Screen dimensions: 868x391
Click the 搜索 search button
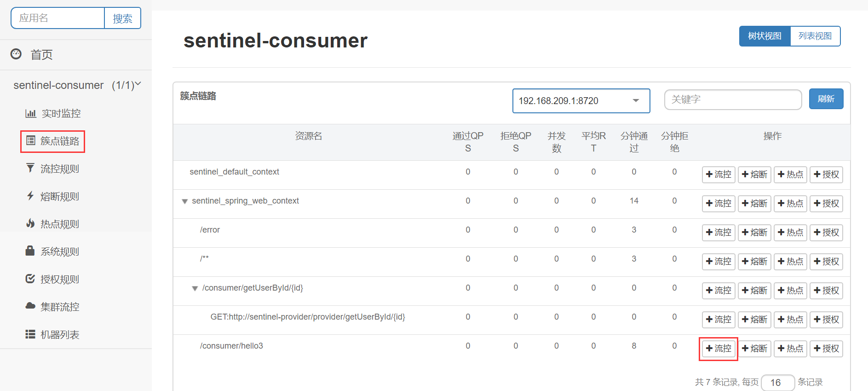click(x=122, y=18)
